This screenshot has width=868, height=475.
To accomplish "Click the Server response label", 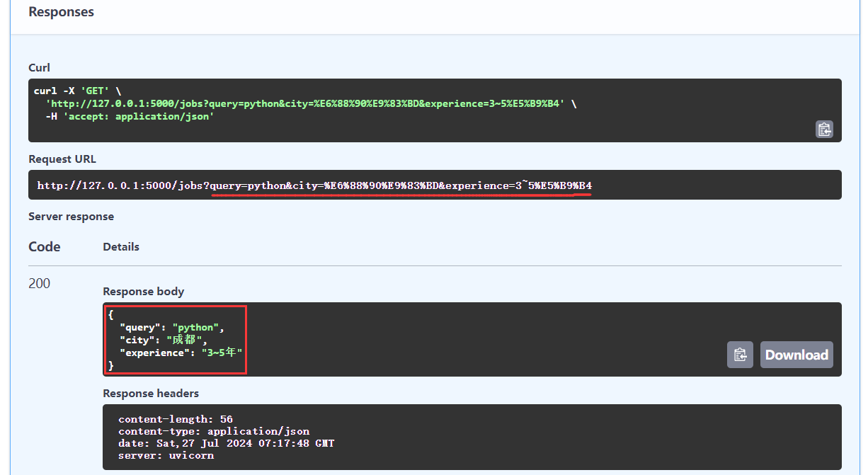I will [71, 216].
